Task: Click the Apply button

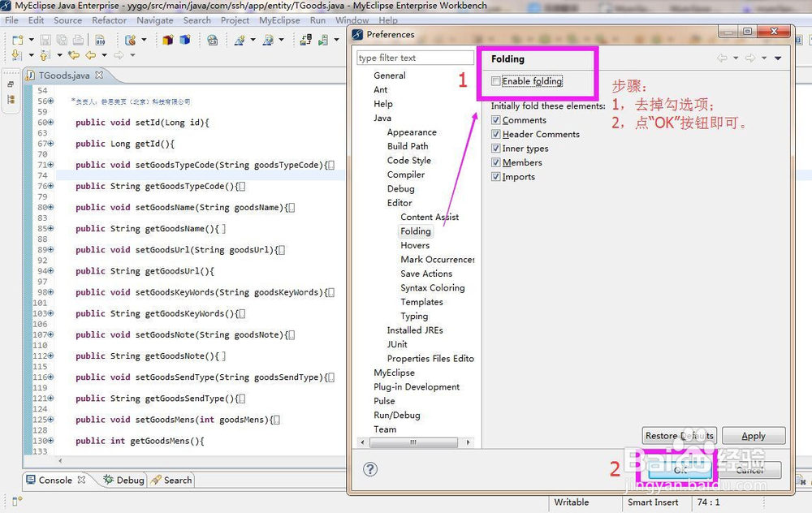Action: click(754, 436)
